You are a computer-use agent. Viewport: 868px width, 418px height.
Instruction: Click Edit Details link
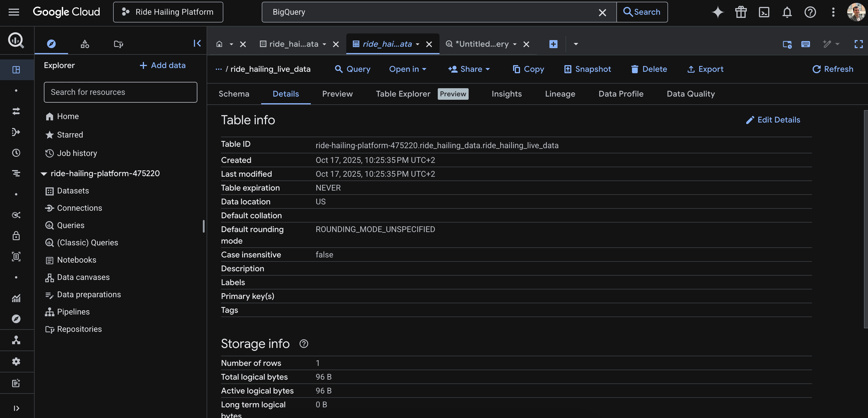[773, 120]
